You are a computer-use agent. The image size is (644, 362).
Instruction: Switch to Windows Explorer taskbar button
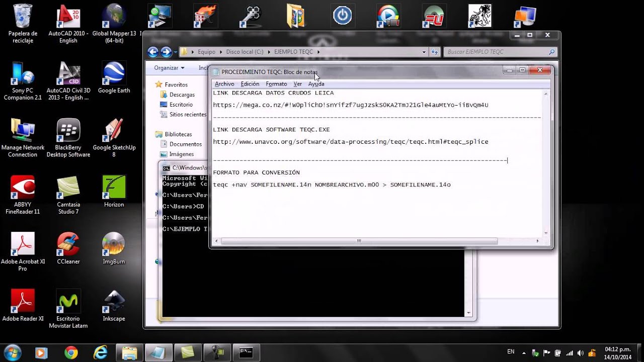129,352
